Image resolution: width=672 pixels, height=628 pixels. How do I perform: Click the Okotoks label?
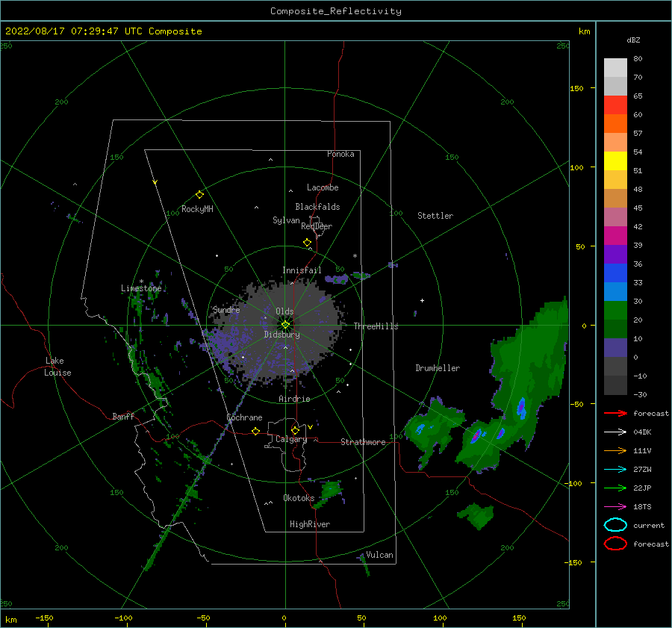click(x=299, y=498)
